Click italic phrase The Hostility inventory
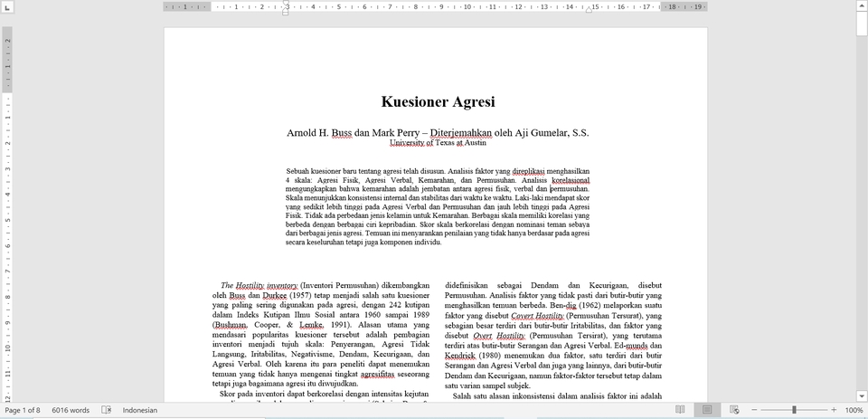The image size is (868, 419). (x=259, y=286)
